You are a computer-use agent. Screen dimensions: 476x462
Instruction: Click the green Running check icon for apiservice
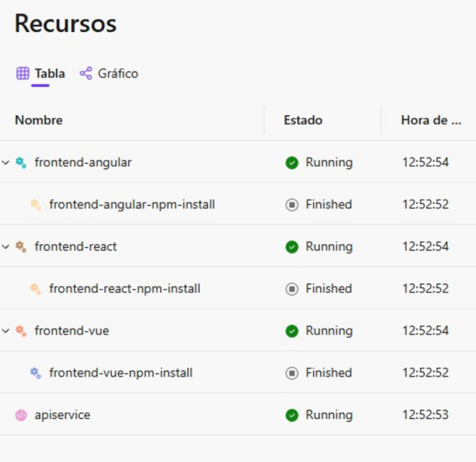point(292,415)
